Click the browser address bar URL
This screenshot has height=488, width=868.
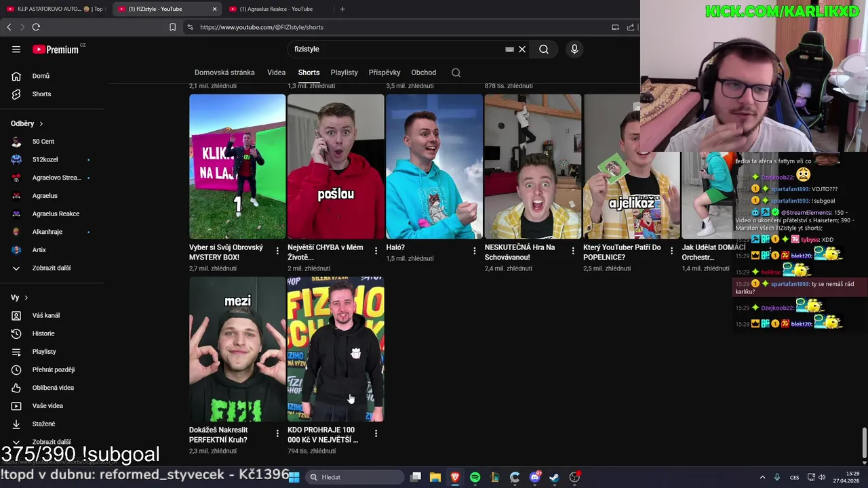[x=262, y=27]
